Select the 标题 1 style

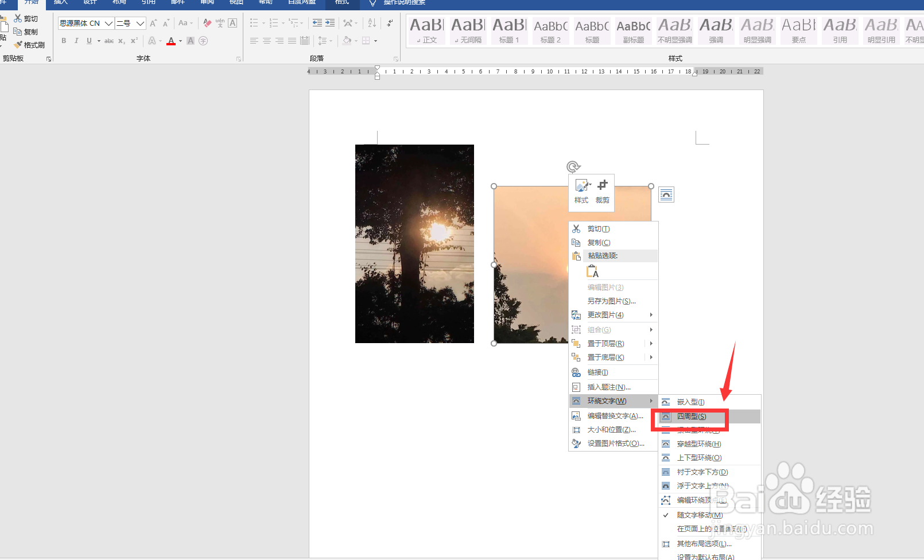point(509,30)
